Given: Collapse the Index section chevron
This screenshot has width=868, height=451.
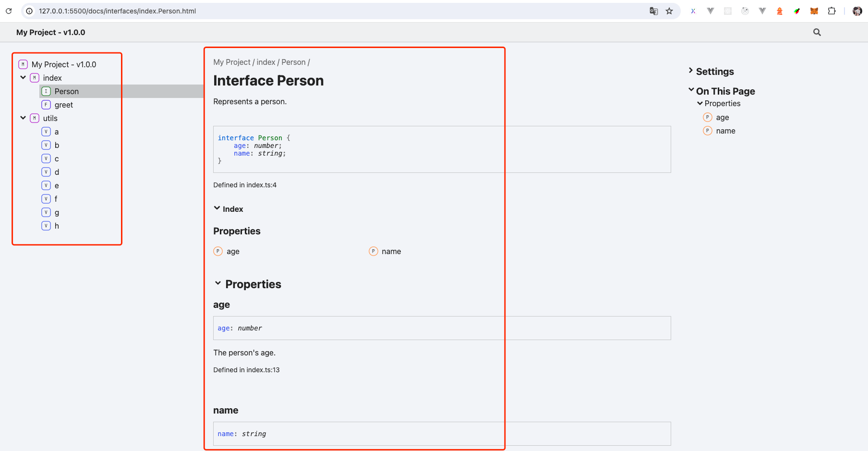Looking at the screenshot, I should point(217,208).
